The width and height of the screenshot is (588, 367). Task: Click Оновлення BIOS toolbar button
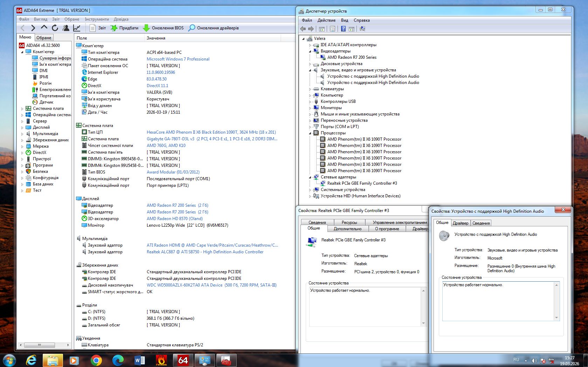[163, 28]
